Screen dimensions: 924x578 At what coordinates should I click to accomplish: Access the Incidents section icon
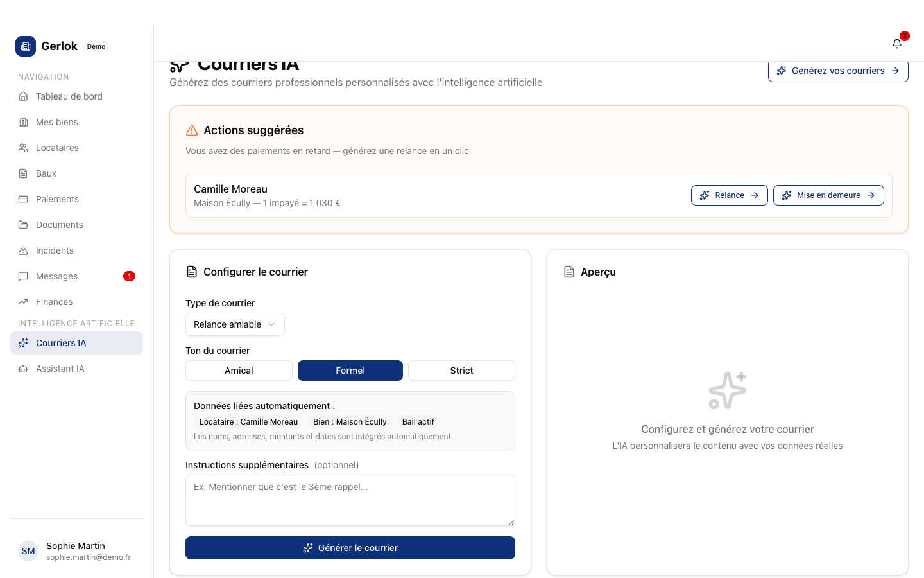22,250
